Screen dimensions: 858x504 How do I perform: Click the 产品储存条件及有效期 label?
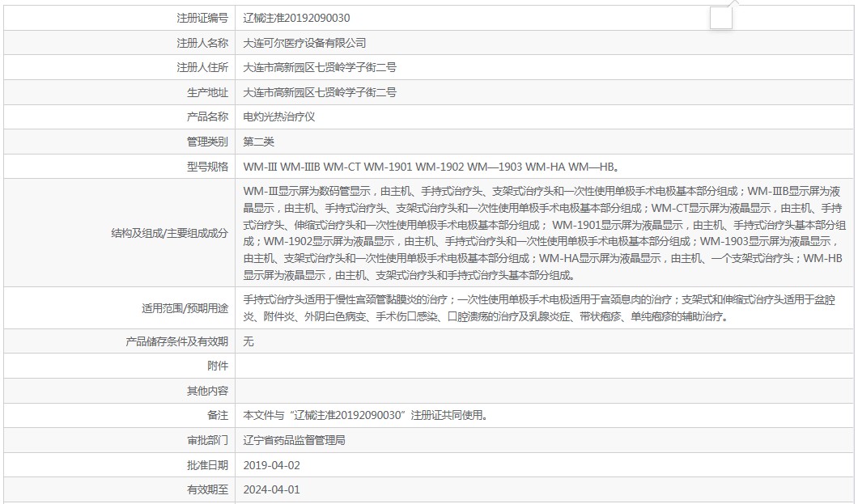click(x=176, y=341)
